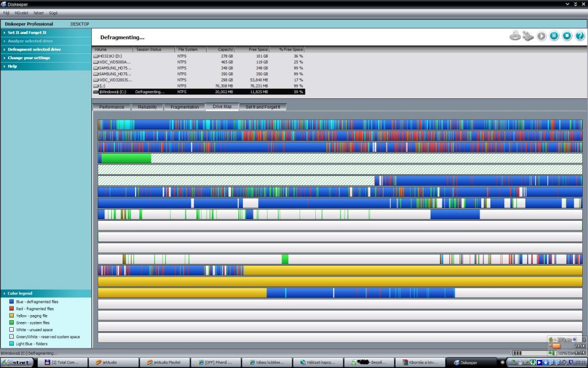
Task: Switch to Kibontás a köv... taskbar button
Action: tap(420, 362)
